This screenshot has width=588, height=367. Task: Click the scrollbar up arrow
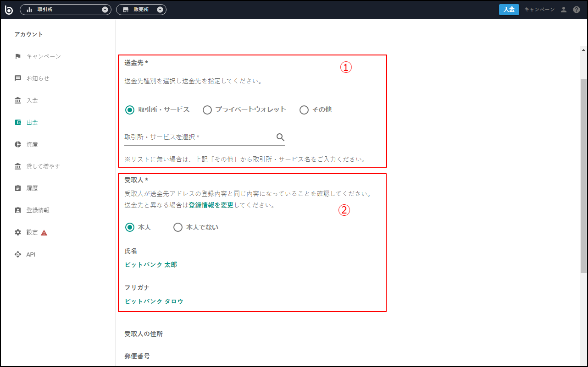583,49
